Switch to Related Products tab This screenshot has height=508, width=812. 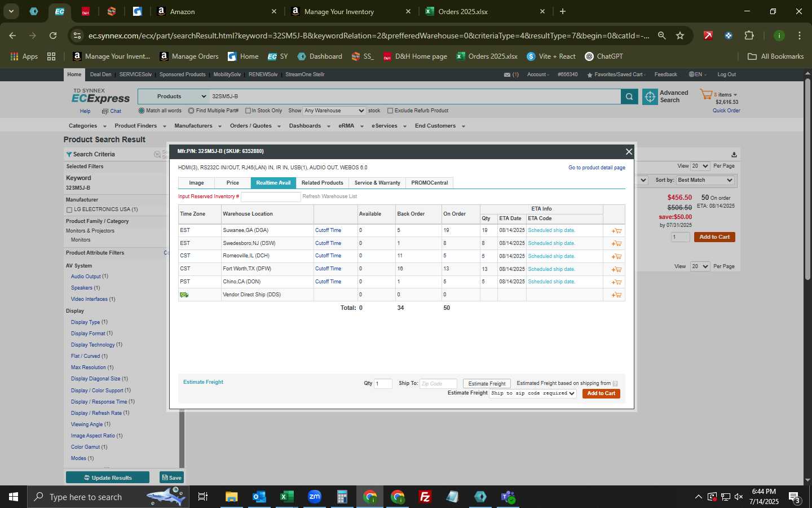point(323,183)
